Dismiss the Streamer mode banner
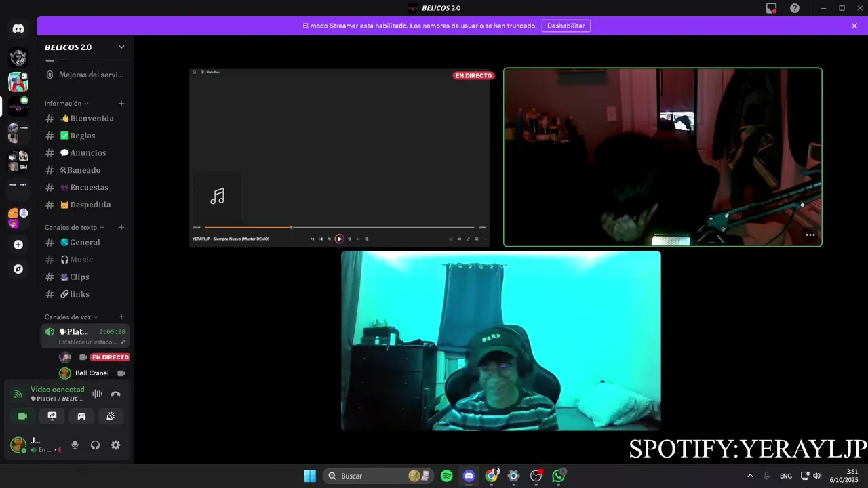The image size is (868, 488). click(854, 26)
